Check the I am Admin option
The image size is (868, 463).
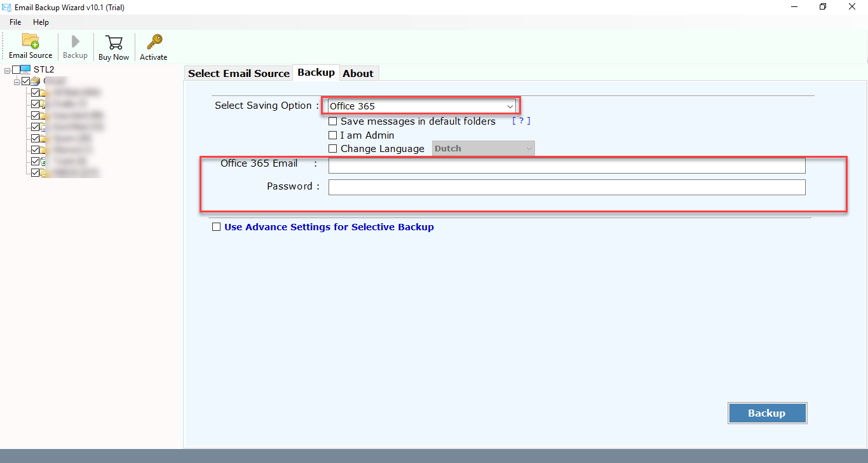click(x=332, y=135)
